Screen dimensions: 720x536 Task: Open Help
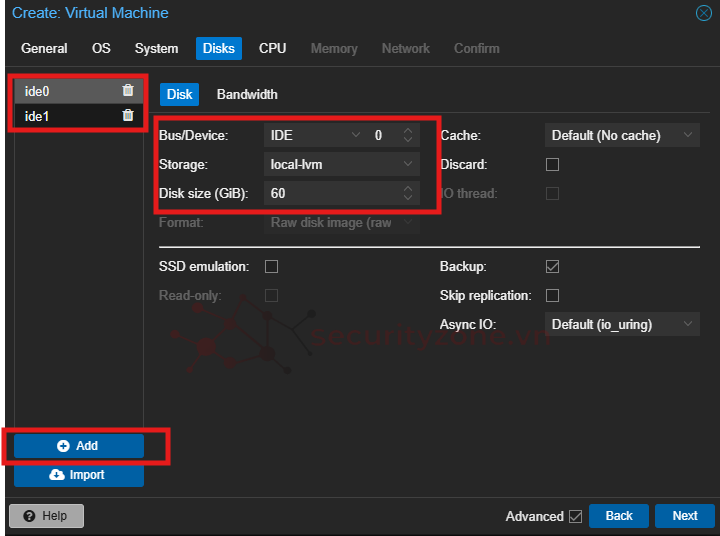coord(46,516)
